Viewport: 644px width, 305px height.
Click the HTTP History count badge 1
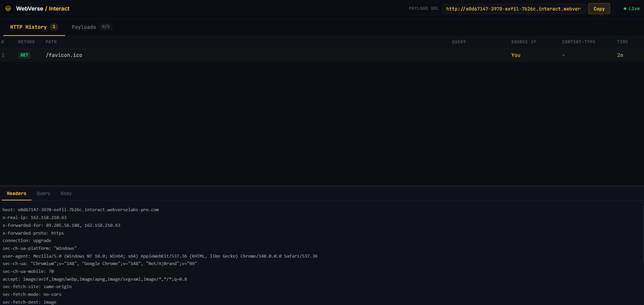[54, 27]
